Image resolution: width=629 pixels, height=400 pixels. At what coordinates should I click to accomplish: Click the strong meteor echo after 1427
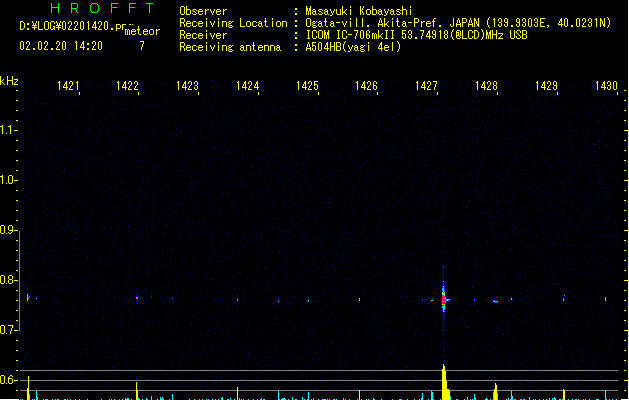[444, 299]
